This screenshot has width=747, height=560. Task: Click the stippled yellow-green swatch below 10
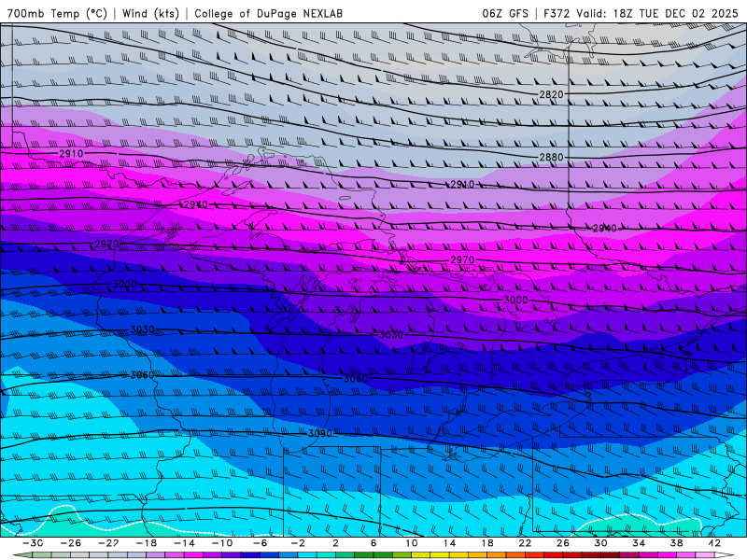[x=421, y=555]
